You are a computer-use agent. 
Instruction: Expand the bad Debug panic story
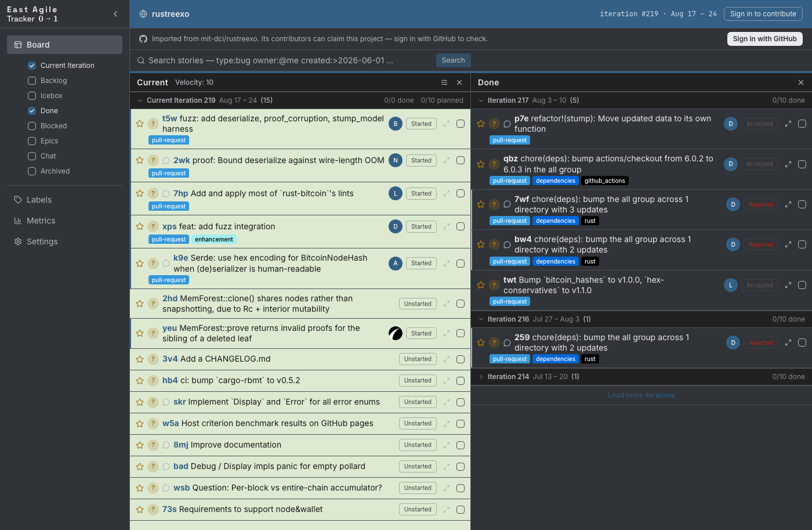click(447, 467)
